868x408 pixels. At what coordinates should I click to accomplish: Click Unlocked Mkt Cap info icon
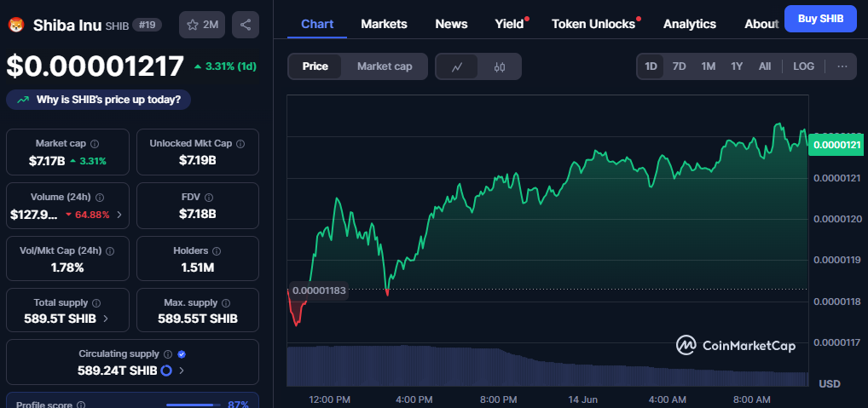(240, 144)
